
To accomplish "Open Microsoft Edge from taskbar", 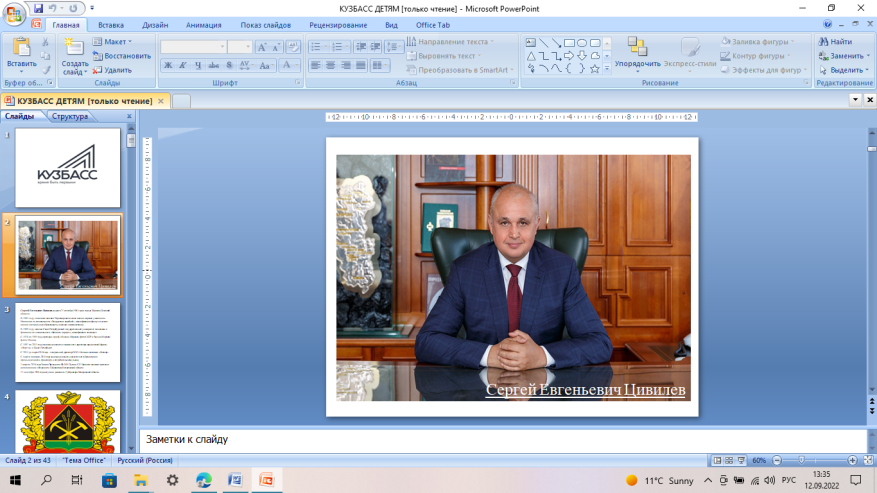I will point(204,481).
